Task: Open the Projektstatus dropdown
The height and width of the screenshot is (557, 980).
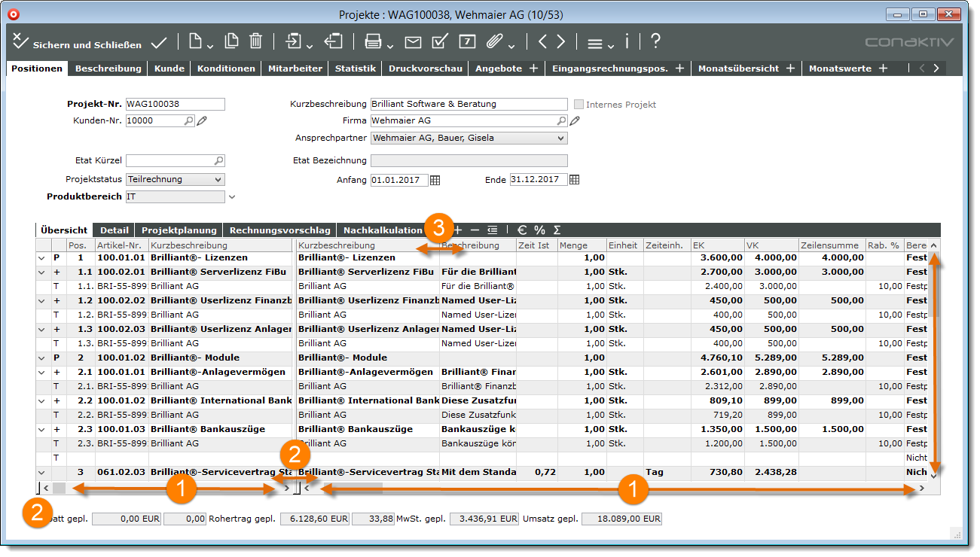Action: click(218, 180)
